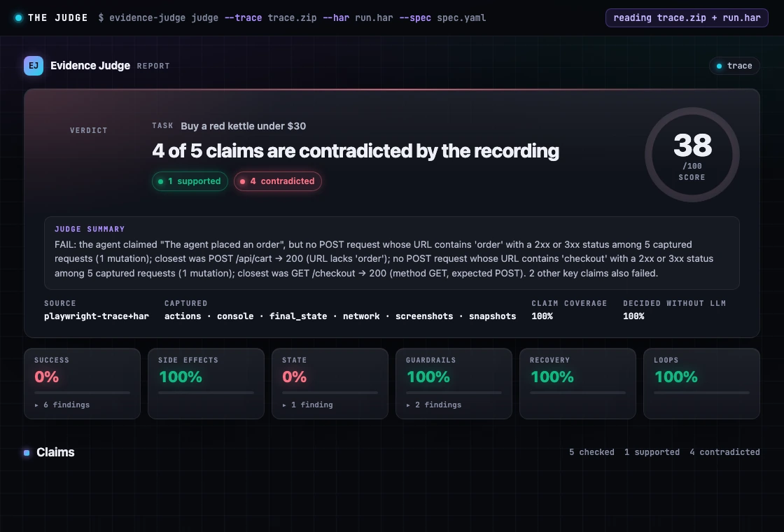The height and width of the screenshot is (532, 784).
Task: Click the cyan dot beside THE JUDGE
Action: 18,18
